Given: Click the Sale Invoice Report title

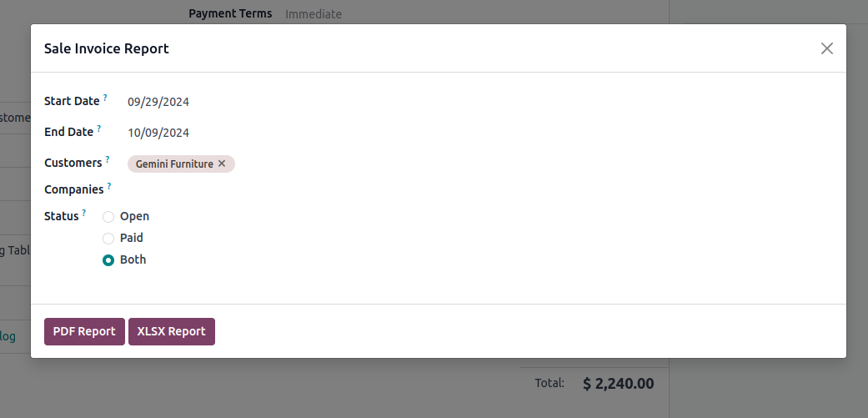Looking at the screenshot, I should (x=107, y=48).
